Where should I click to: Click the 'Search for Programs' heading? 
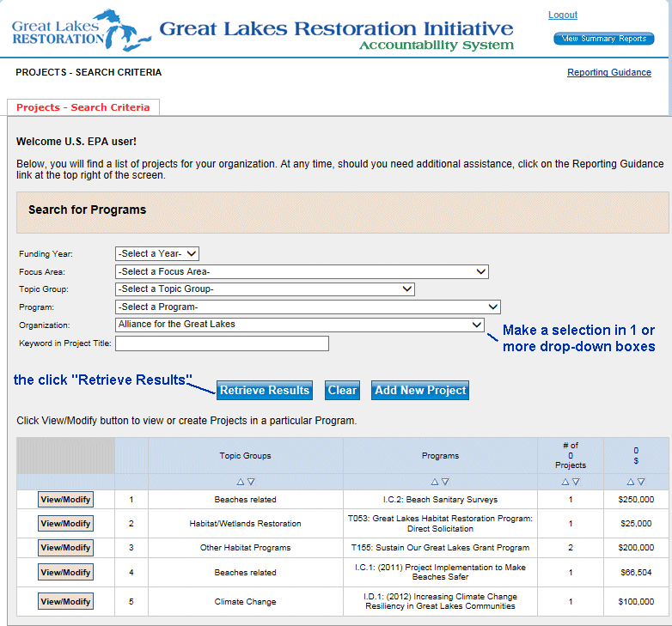87,210
